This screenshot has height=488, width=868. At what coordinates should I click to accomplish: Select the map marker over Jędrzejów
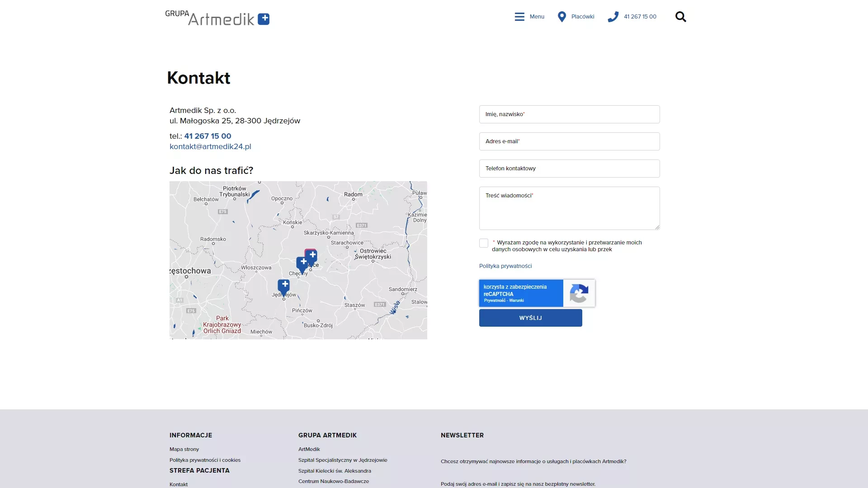283,287
